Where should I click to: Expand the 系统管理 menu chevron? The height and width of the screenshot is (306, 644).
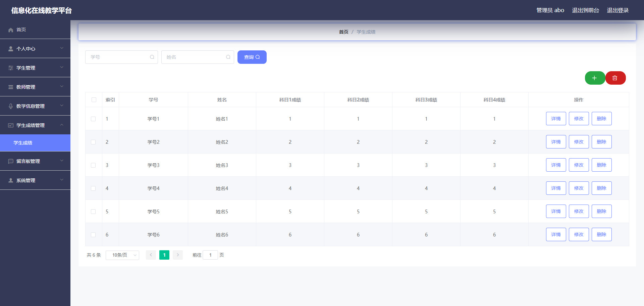click(x=62, y=180)
